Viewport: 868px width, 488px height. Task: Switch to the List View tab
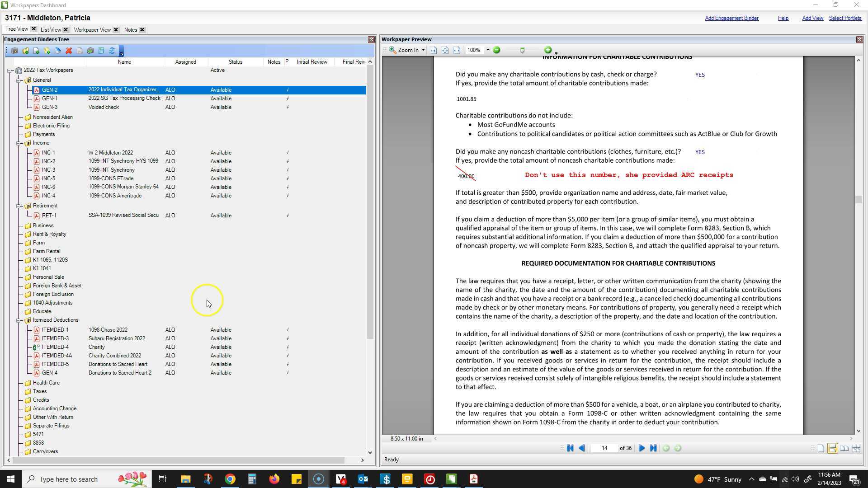pos(51,30)
